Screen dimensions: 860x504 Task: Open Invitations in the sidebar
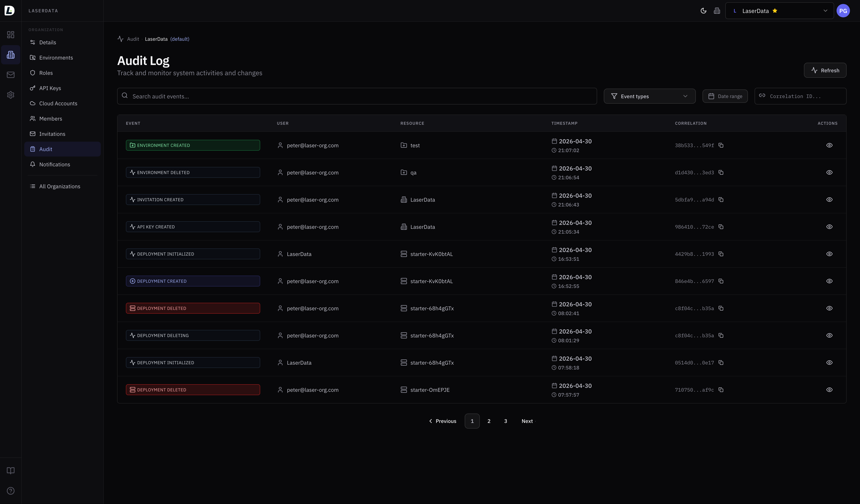63,134
